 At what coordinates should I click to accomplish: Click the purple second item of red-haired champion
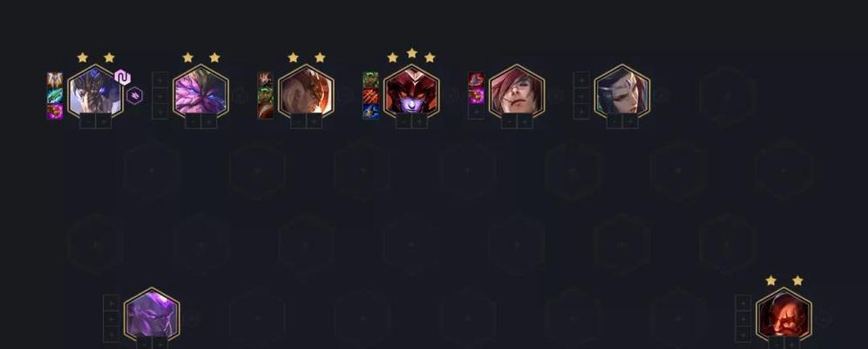pyautogui.click(x=476, y=96)
